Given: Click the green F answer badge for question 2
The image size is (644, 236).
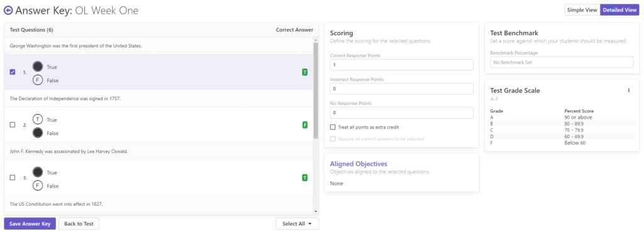Looking at the screenshot, I should [305, 125].
